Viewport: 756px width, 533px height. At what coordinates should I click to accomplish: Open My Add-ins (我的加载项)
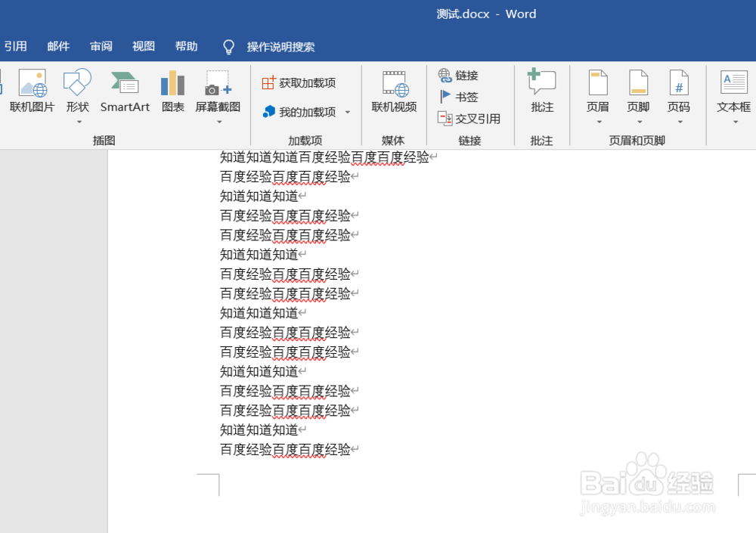[x=299, y=112]
